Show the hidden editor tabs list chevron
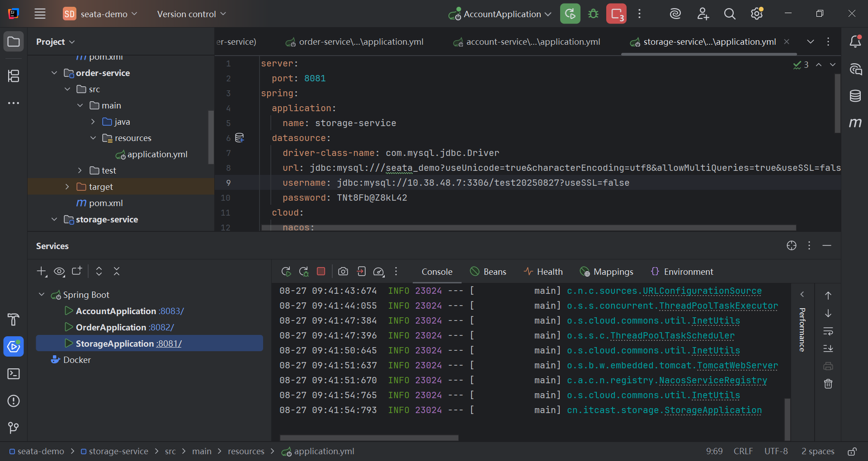868x461 pixels. coord(811,42)
